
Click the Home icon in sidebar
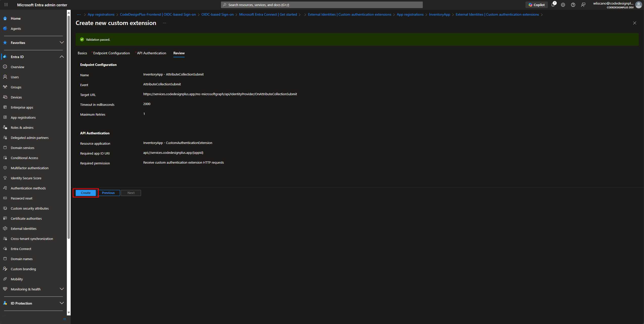5,18
